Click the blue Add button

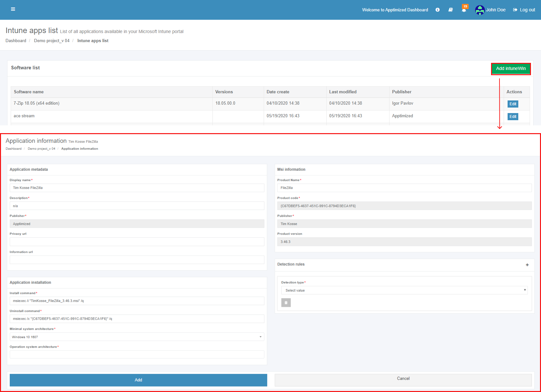(138, 380)
